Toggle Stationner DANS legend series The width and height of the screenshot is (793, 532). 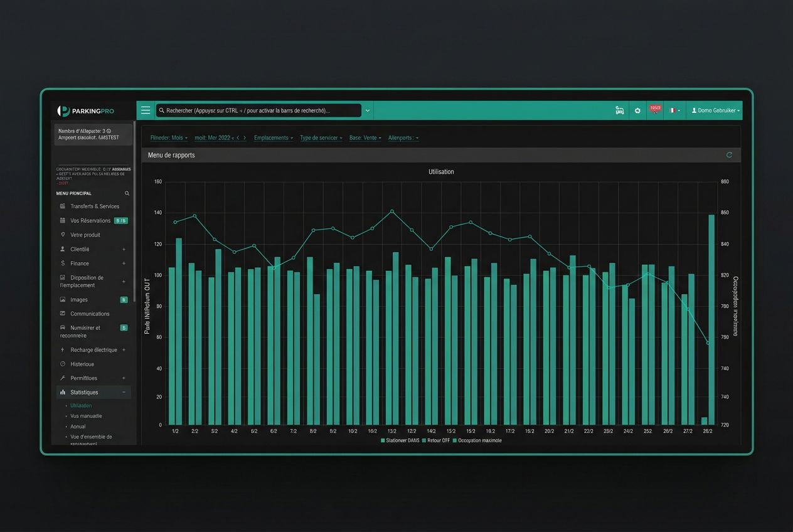tap(400, 440)
